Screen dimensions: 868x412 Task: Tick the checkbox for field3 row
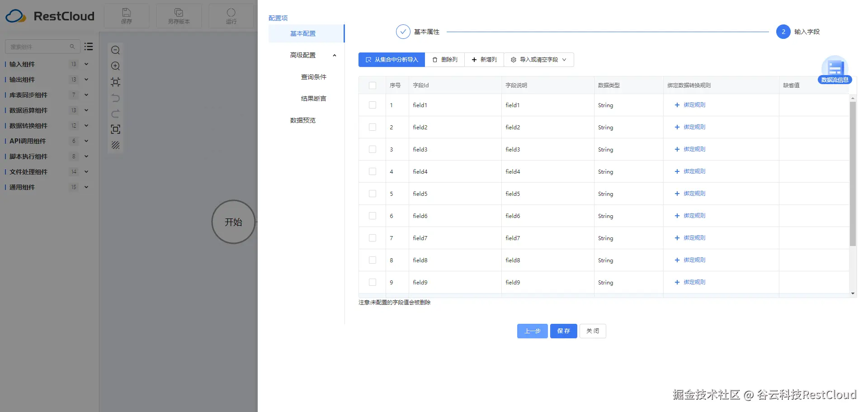point(373,149)
